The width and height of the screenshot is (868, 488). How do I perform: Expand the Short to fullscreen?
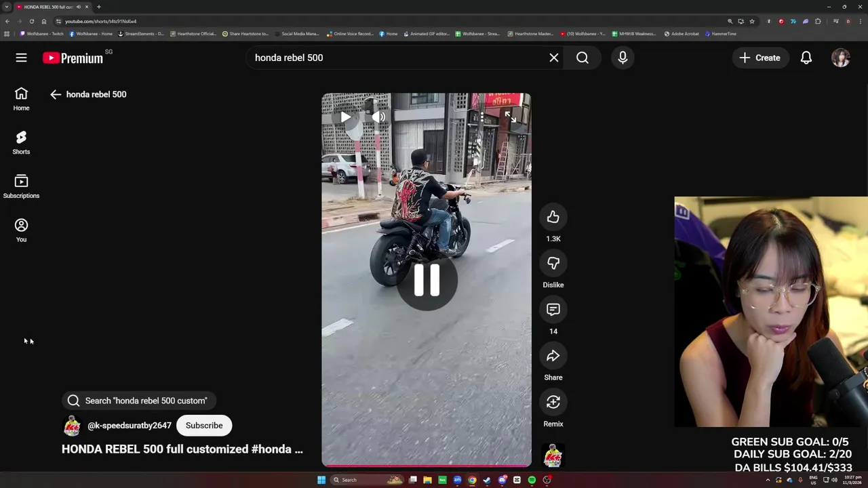tap(510, 117)
